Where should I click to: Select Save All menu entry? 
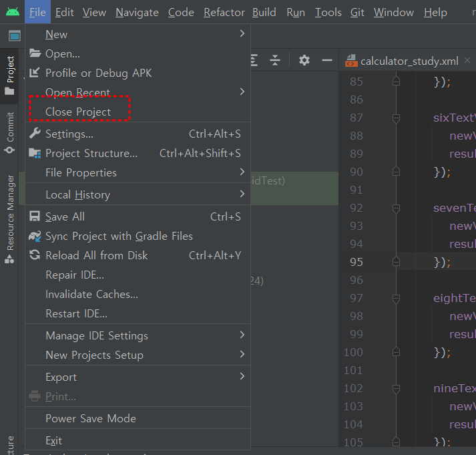[x=138, y=216]
